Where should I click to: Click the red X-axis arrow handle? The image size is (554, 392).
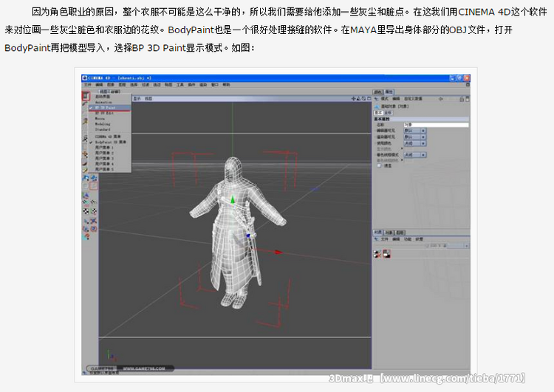click(x=278, y=252)
